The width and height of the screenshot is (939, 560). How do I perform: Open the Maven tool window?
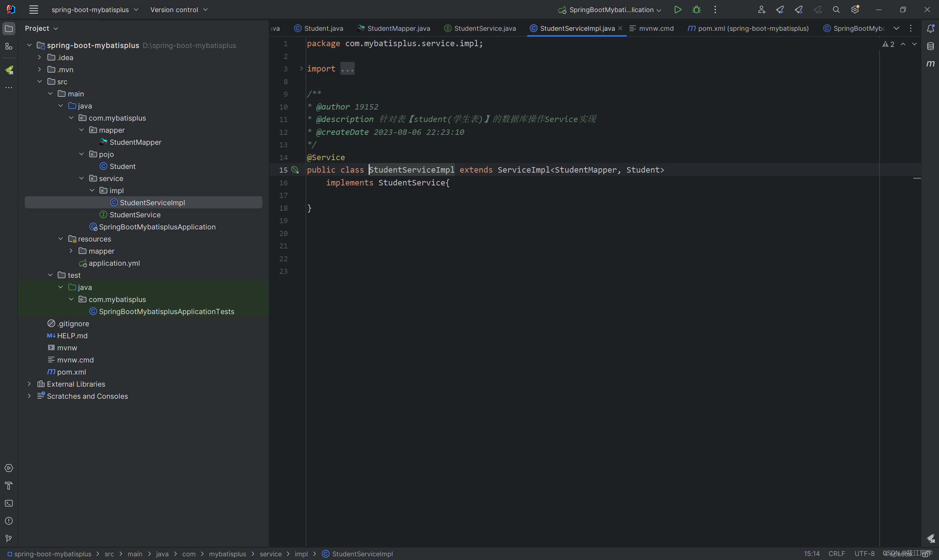(x=930, y=64)
